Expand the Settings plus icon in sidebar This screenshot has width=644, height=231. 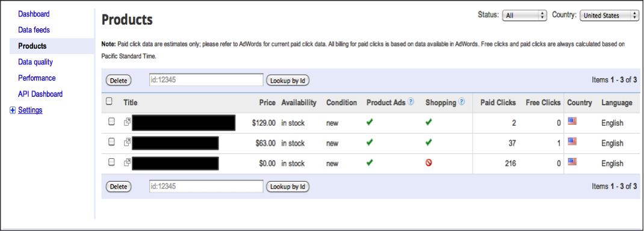point(12,110)
